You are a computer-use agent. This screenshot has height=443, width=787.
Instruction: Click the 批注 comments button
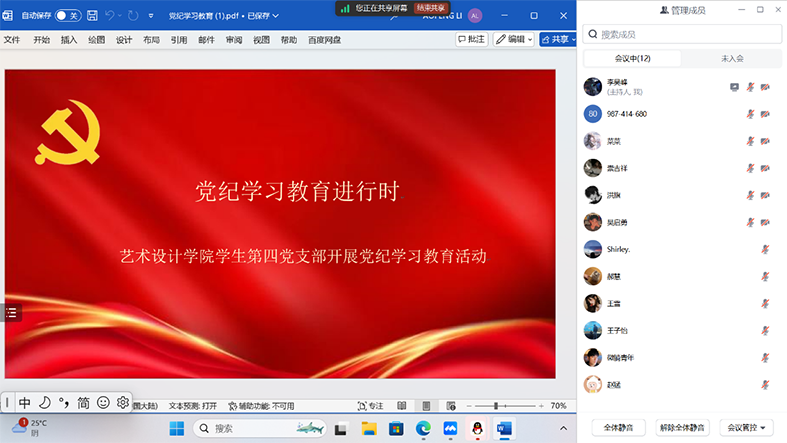pos(472,39)
